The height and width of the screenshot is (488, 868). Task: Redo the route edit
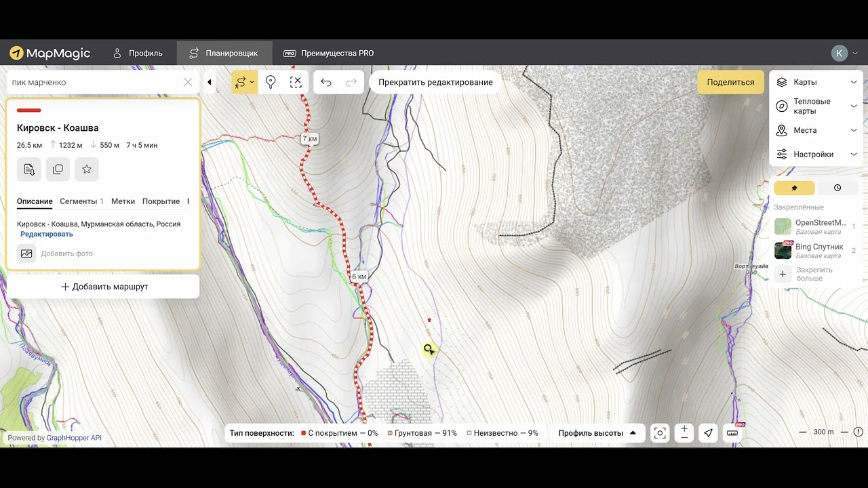tap(351, 82)
